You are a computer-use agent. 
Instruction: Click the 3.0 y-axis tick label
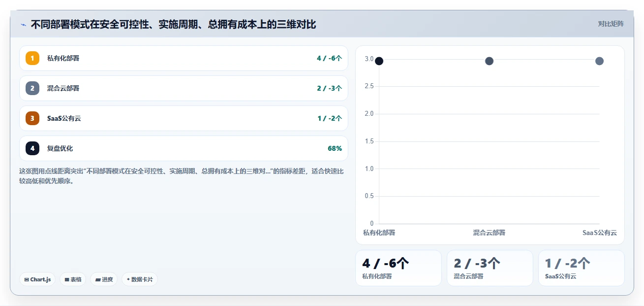369,59
